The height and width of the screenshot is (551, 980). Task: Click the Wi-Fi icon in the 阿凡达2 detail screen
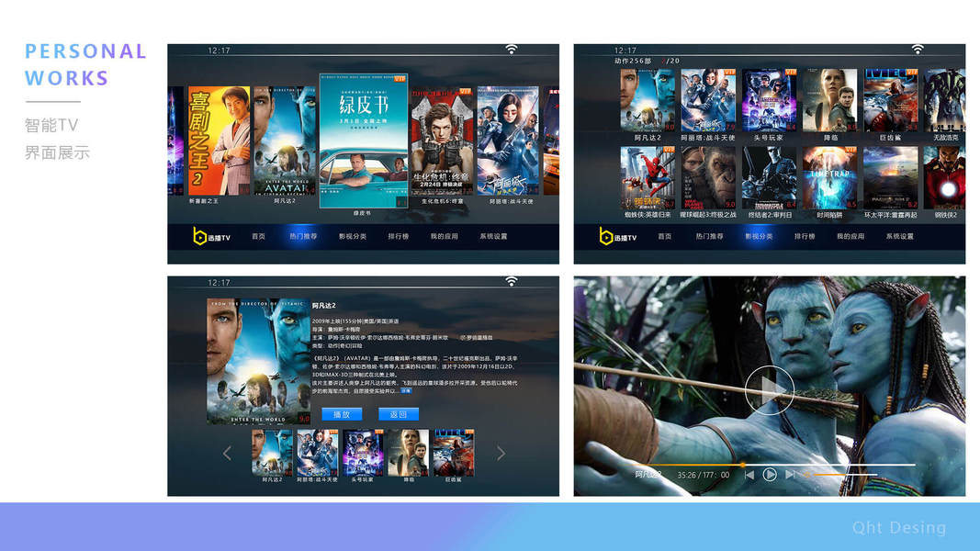[512, 282]
